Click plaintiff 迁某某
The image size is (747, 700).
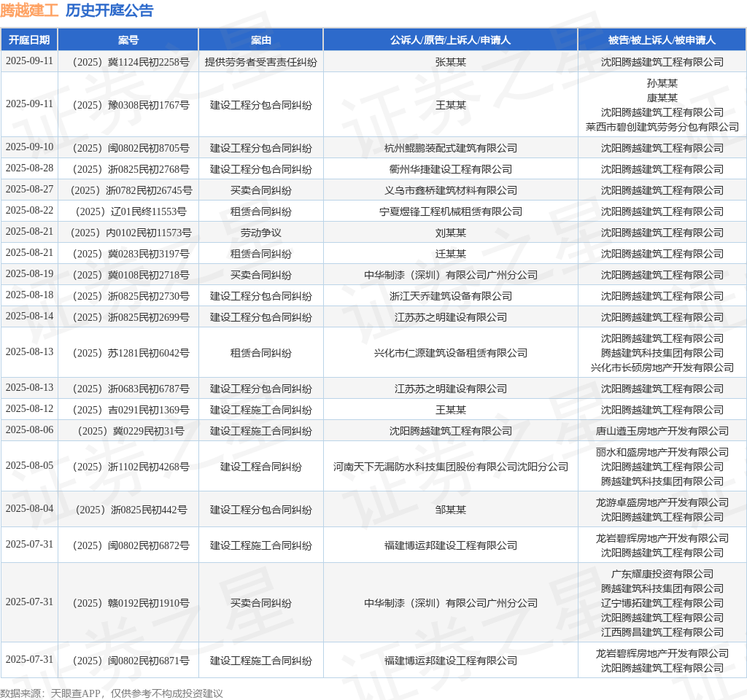[x=451, y=254]
